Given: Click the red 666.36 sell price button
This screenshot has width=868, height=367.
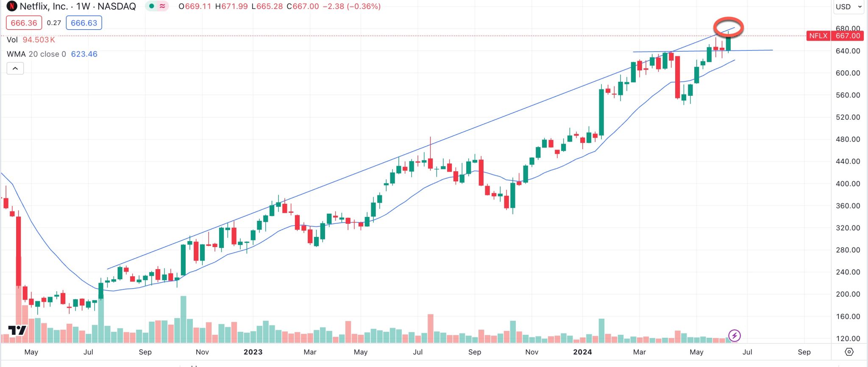Looking at the screenshot, I should coord(23,23).
